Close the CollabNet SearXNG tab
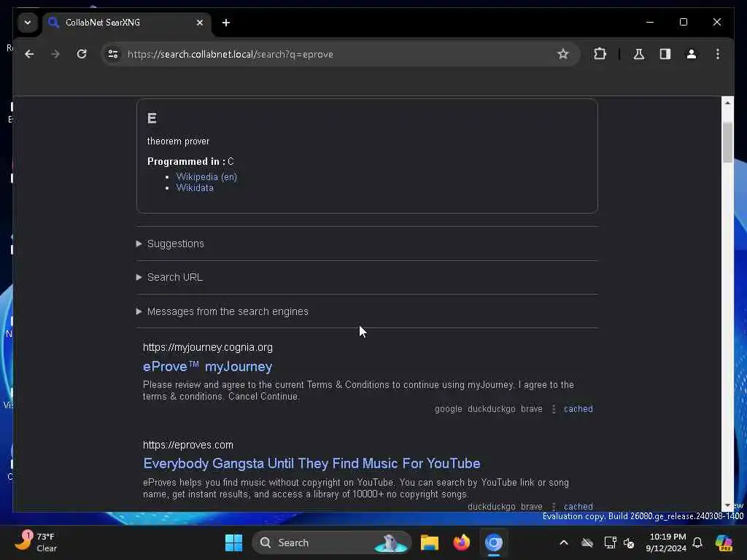Image resolution: width=747 pixels, height=560 pixels. 200,23
